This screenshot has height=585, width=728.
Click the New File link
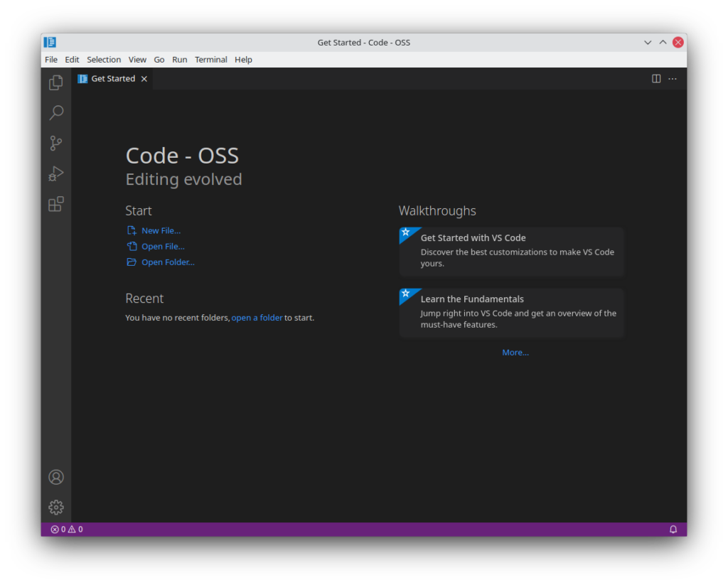[161, 230]
